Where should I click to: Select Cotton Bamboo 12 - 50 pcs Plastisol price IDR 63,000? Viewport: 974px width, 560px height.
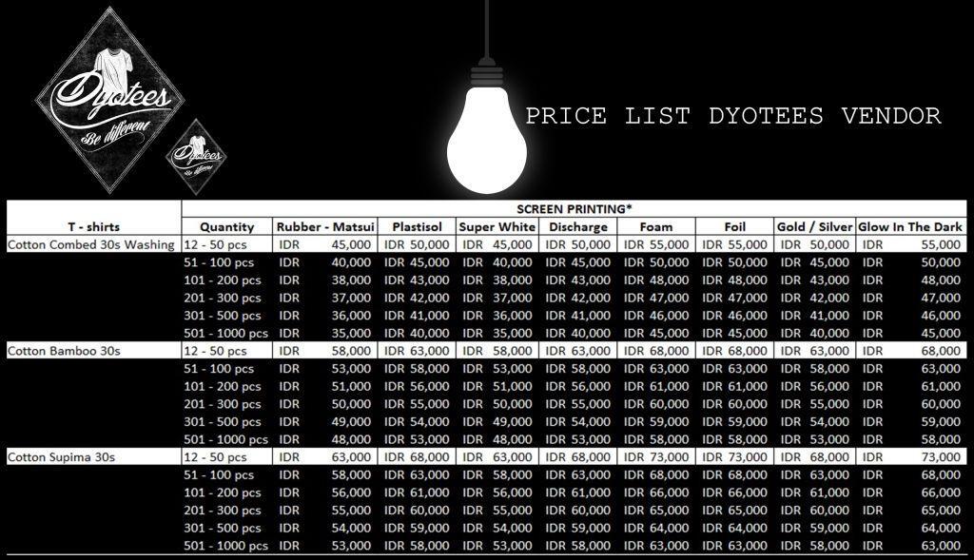tap(417, 351)
